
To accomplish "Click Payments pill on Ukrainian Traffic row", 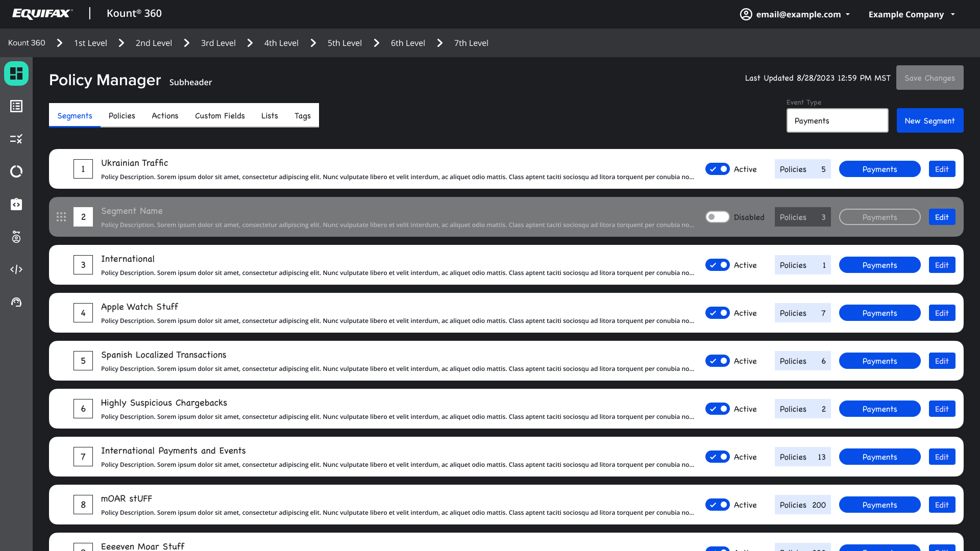I will [x=879, y=169].
